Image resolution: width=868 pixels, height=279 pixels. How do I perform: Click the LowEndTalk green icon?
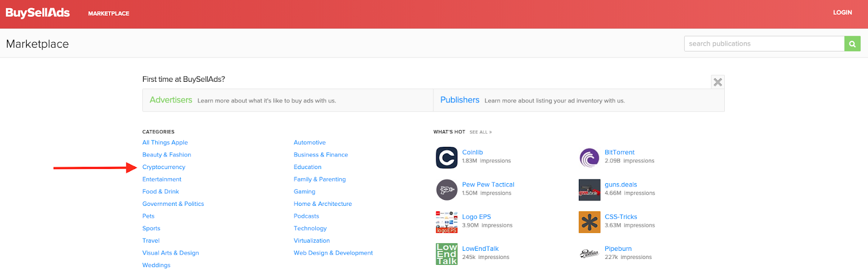446,254
